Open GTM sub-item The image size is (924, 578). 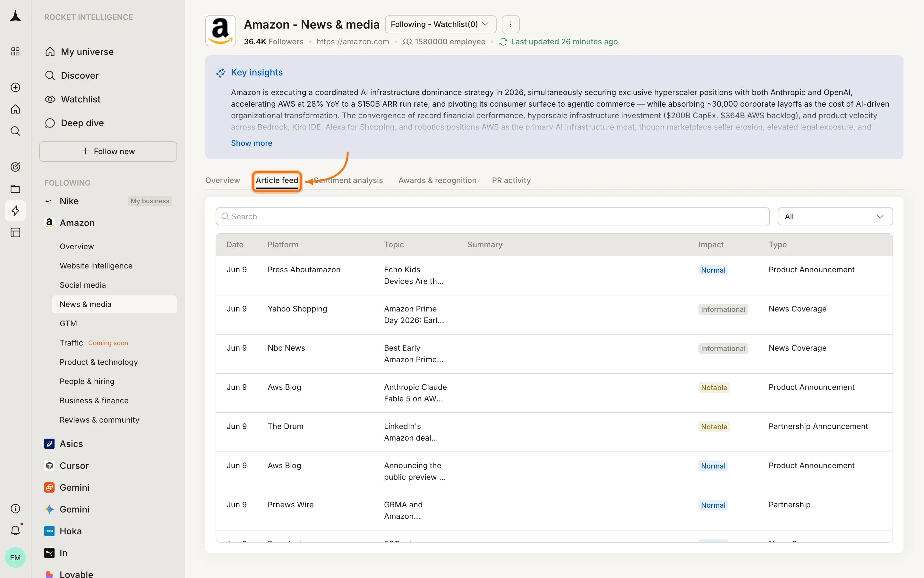click(x=68, y=323)
